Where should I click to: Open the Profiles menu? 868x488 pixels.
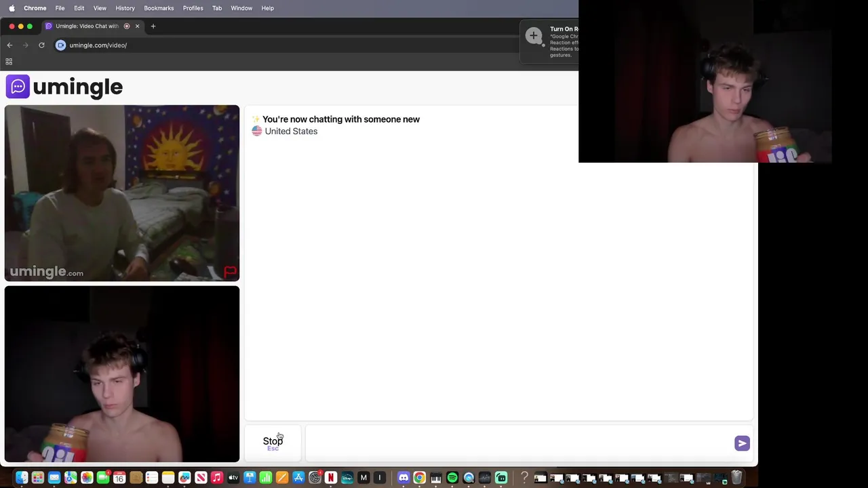(193, 8)
